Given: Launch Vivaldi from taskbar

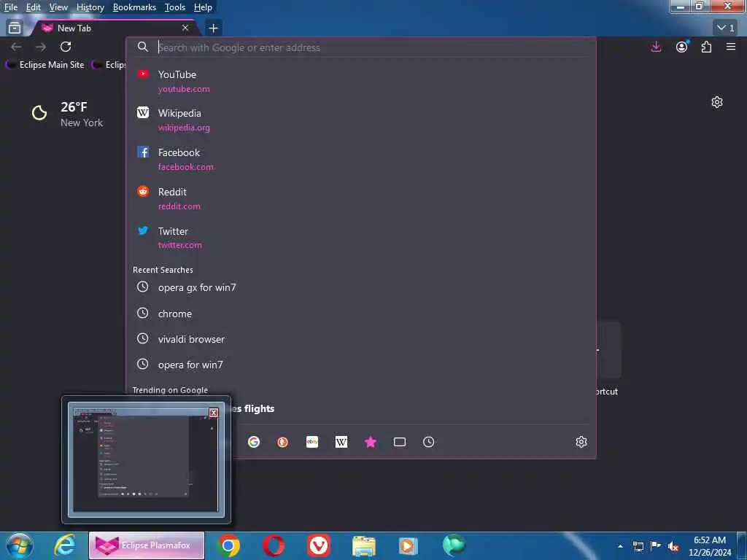Looking at the screenshot, I should click(x=319, y=545).
